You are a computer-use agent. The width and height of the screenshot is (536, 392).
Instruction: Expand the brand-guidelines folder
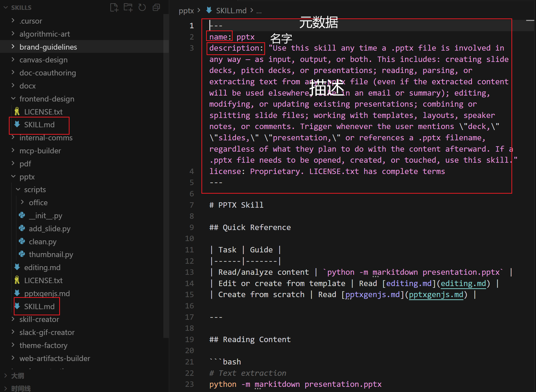[48, 47]
